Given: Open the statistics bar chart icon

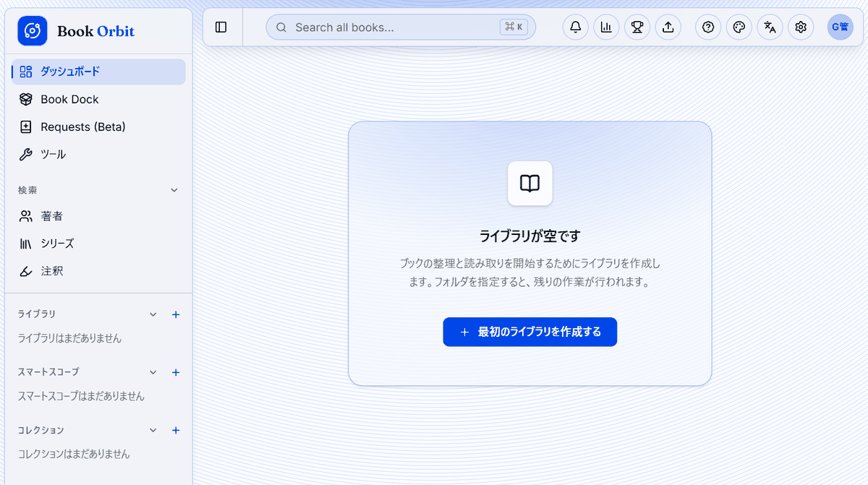Looking at the screenshot, I should tap(606, 27).
